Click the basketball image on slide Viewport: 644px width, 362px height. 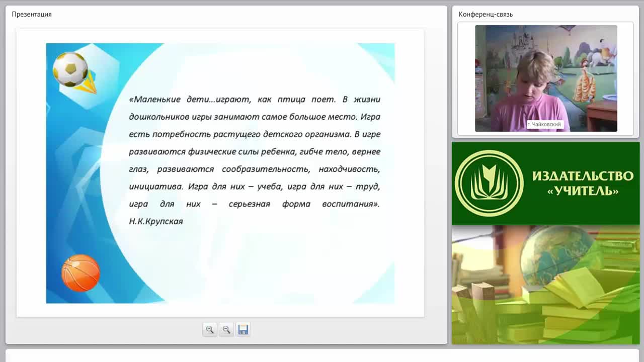(80, 273)
